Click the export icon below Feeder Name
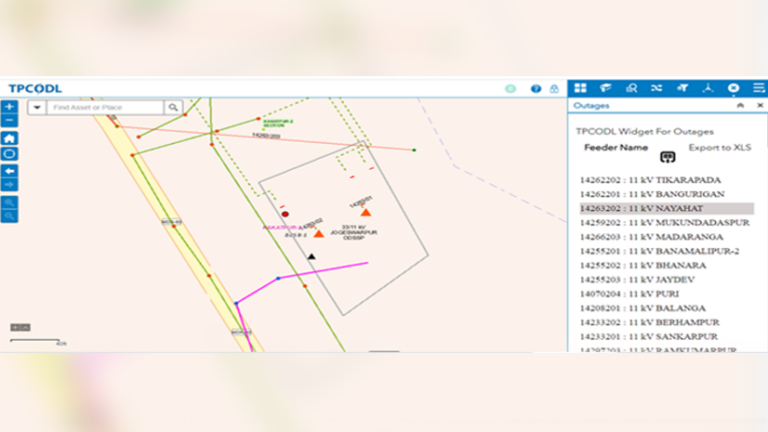Image resolution: width=768 pixels, height=432 pixels. (668, 156)
